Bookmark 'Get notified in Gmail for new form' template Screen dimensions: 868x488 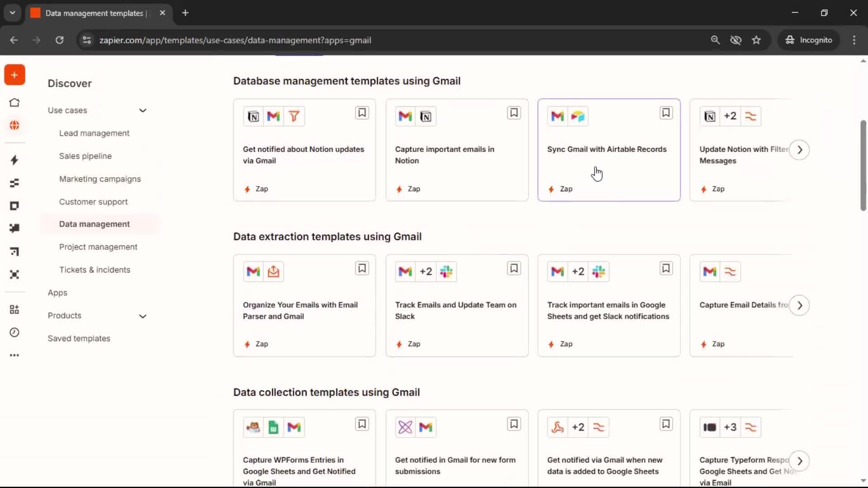[514, 424]
